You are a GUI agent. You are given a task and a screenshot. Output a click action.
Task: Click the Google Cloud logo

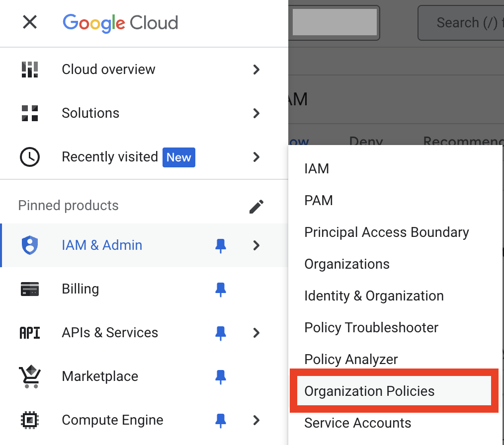120,23
